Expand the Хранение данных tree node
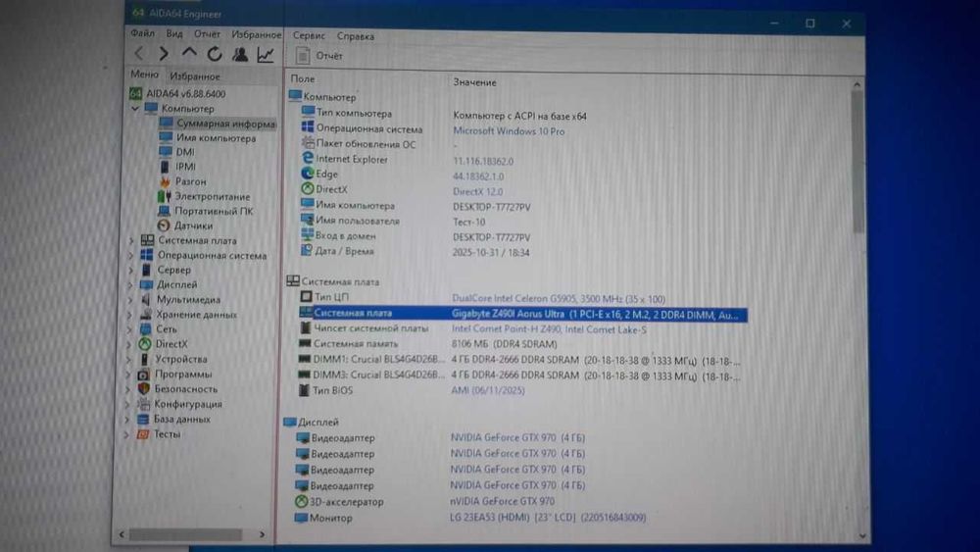Viewport: 980px width, 552px height. click(x=129, y=315)
